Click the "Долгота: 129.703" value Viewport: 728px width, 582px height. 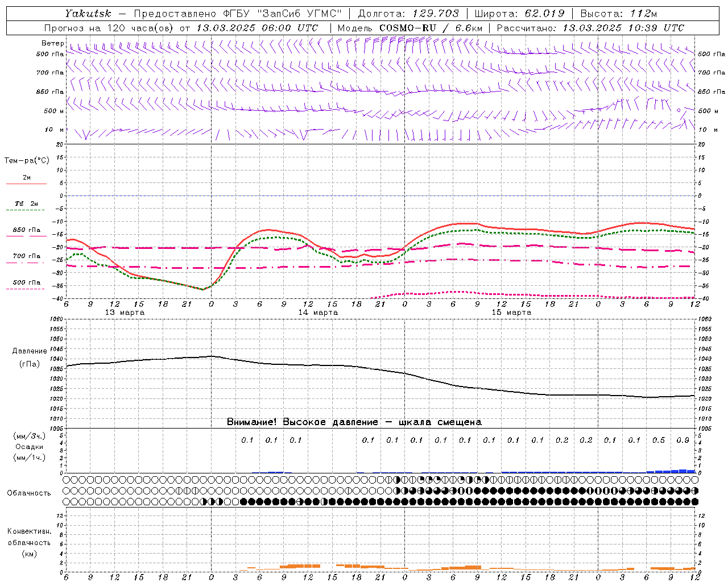point(408,14)
